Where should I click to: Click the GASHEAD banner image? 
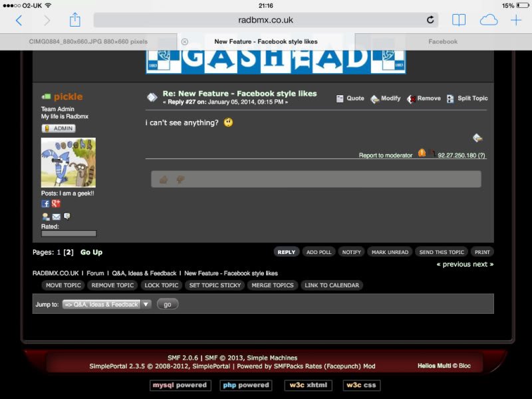coord(276,62)
